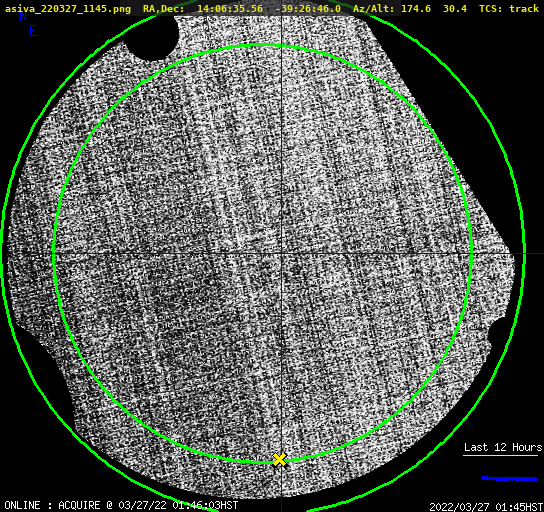This screenshot has width=544, height=512.
Task: Click the blue line under Last 12 Hours
Action: 509,479
